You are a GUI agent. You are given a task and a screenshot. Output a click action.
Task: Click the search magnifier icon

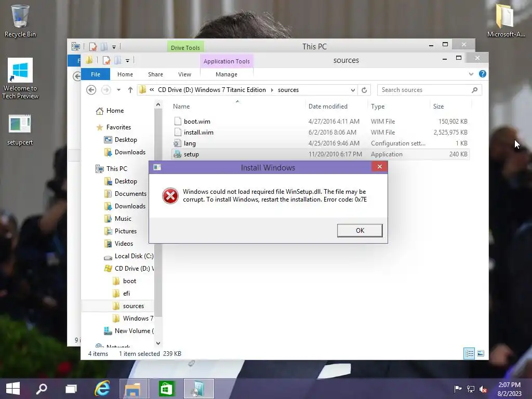[x=475, y=90]
